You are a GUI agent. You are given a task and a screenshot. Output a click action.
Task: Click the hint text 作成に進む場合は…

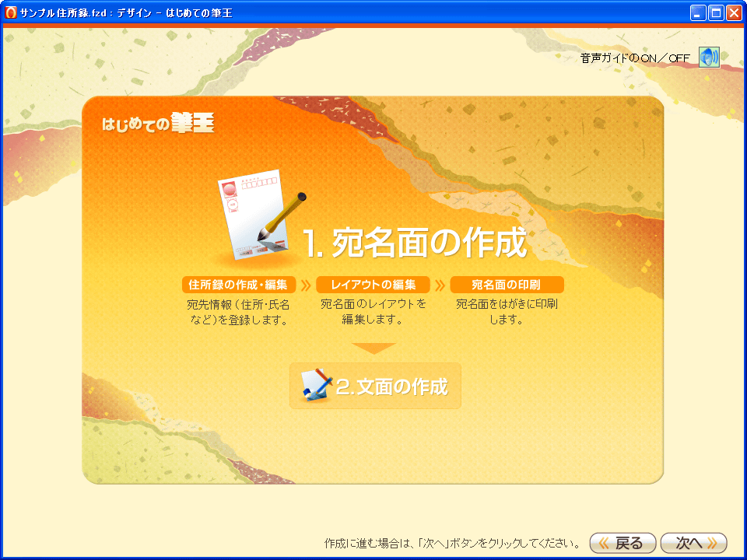tap(452, 544)
